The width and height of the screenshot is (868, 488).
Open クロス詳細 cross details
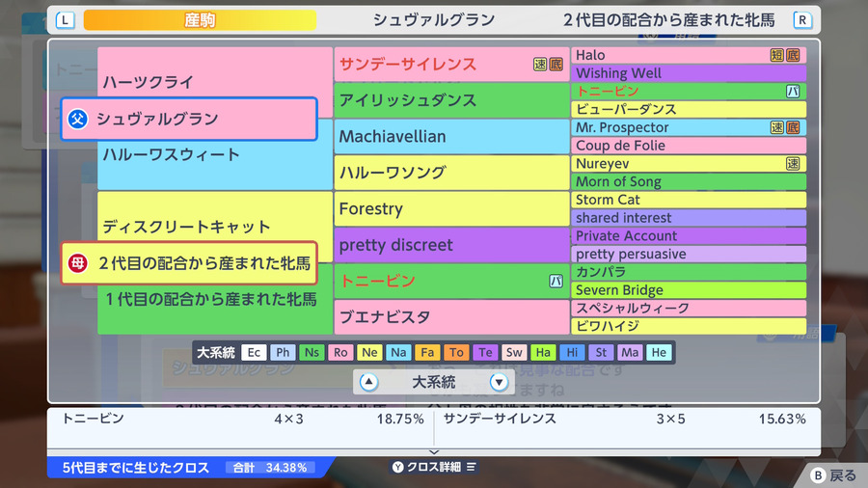434,467
